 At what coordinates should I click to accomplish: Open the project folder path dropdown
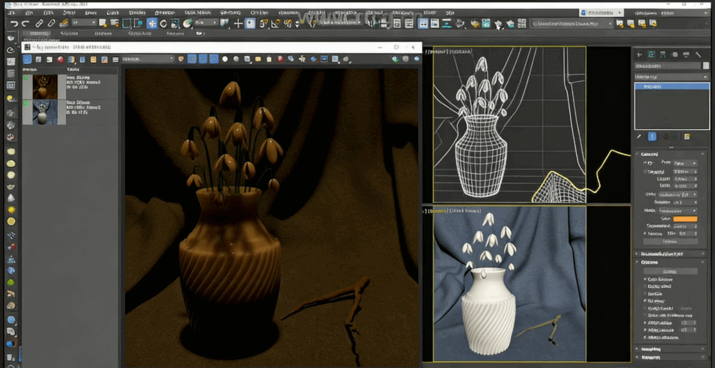point(572,24)
